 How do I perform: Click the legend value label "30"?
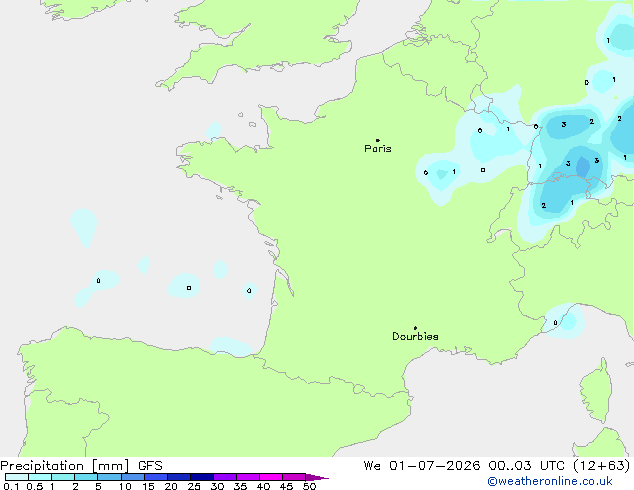[x=217, y=486]
